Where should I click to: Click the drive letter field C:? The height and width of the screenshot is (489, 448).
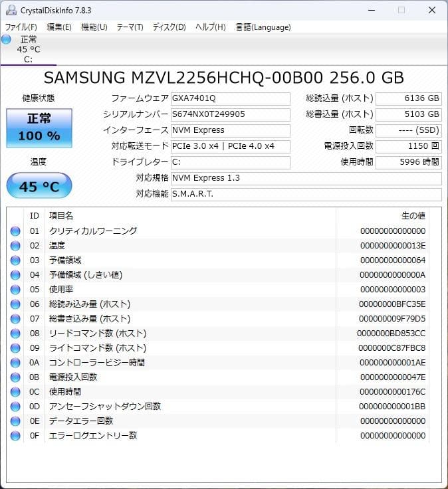pos(230,162)
